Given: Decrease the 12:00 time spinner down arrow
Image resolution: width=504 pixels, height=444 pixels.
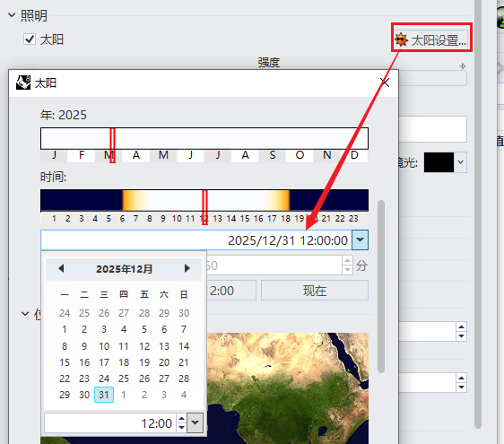Looking at the screenshot, I should [182, 428].
